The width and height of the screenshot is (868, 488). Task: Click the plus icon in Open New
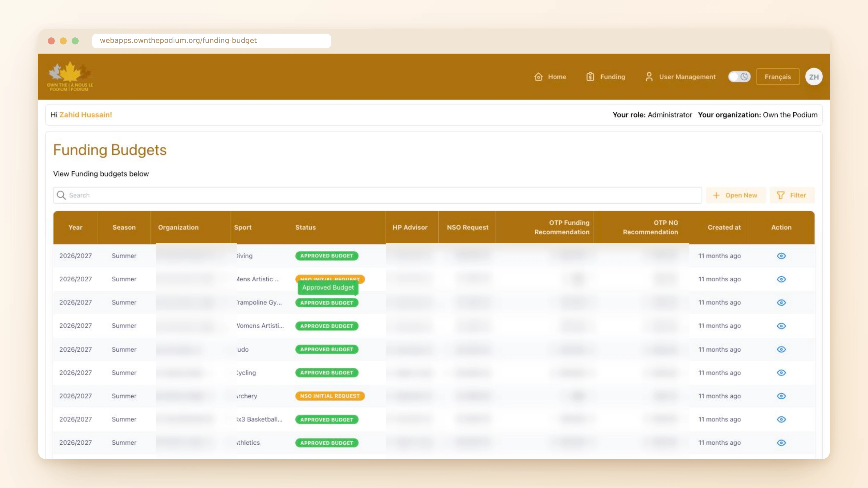[x=716, y=195]
